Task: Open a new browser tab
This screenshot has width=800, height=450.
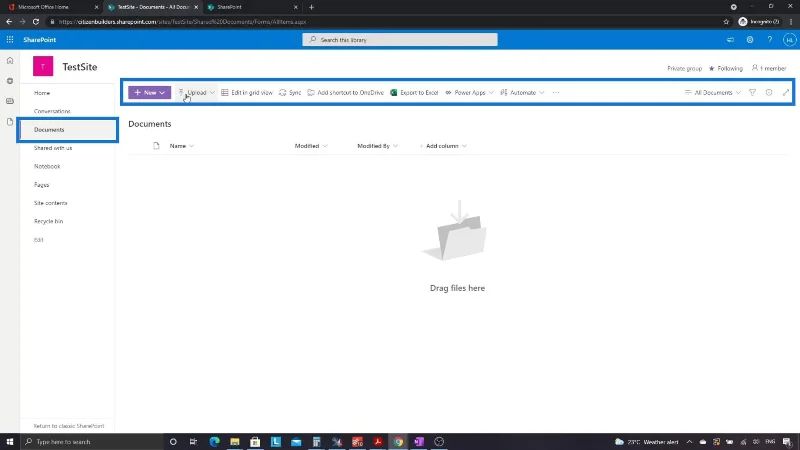Action: pyautogui.click(x=311, y=7)
